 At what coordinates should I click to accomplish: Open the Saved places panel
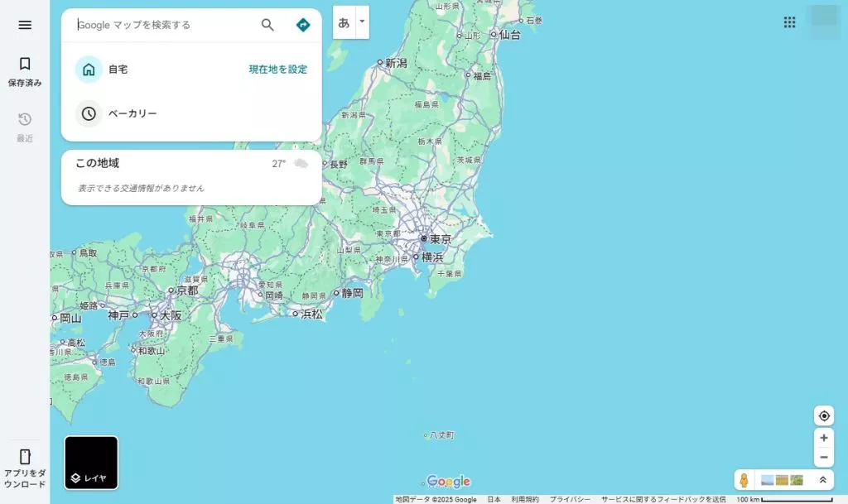pyautogui.click(x=25, y=72)
